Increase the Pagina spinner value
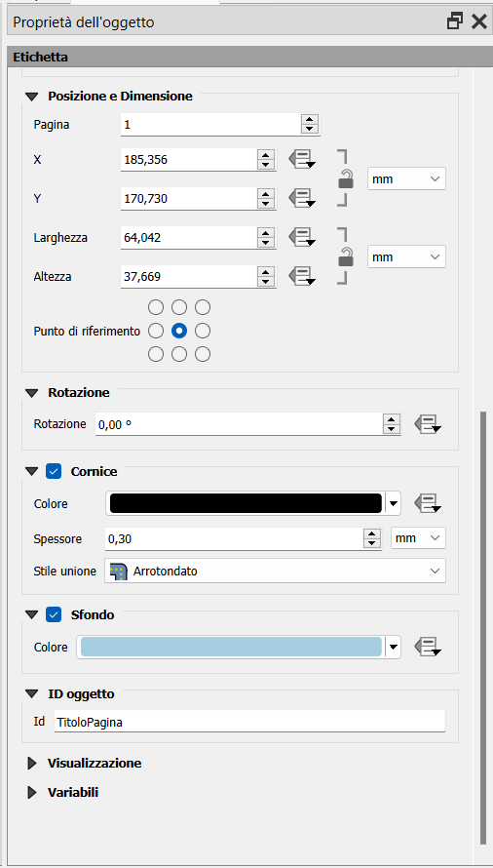The width and height of the screenshot is (493, 868). point(310,120)
